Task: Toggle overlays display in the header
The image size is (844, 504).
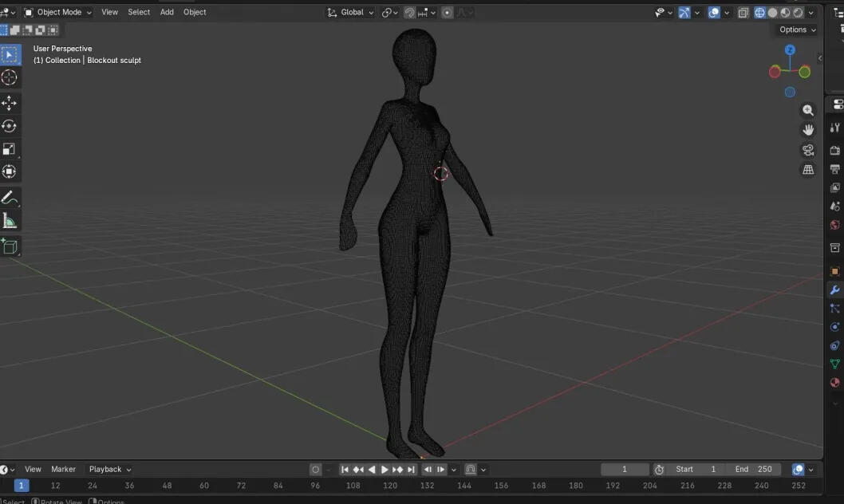Action: tap(714, 13)
